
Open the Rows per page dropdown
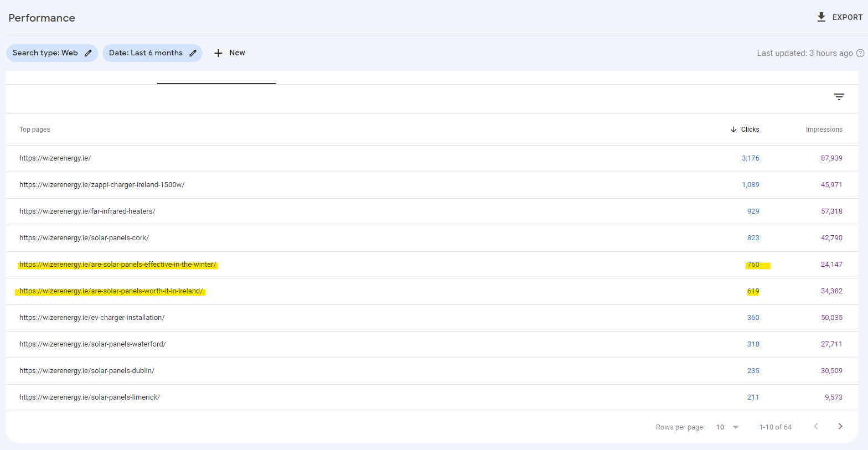click(727, 427)
